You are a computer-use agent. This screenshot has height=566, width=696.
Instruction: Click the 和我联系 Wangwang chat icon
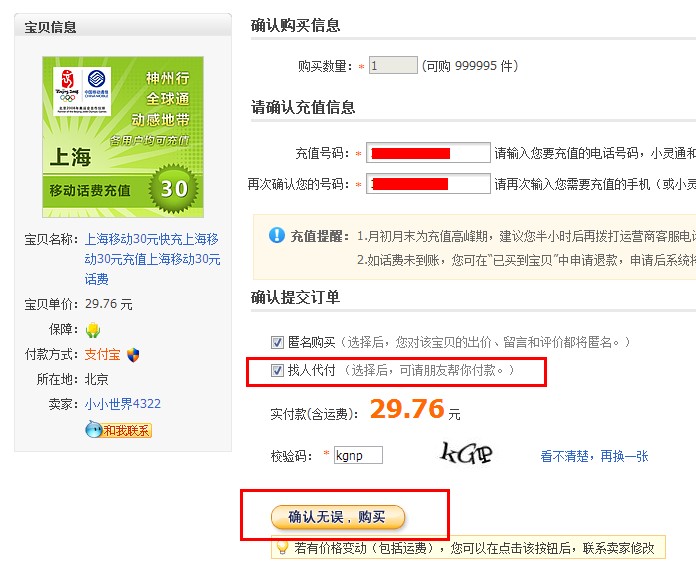point(119,430)
